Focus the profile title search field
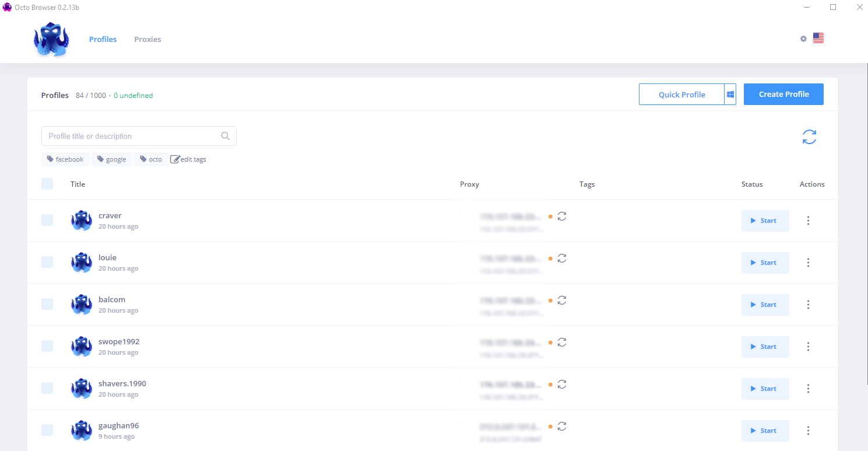This screenshot has width=868, height=451. pyautogui.click(x=139, y=136)
